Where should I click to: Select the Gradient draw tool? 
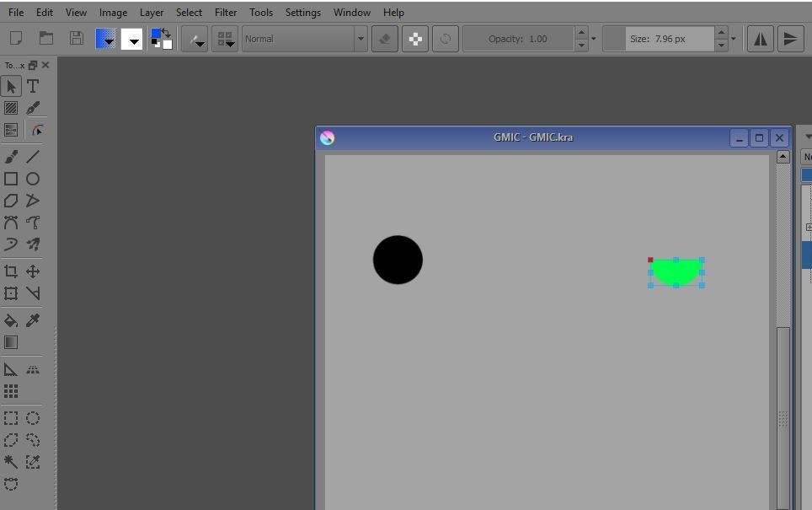coord(11,342)
